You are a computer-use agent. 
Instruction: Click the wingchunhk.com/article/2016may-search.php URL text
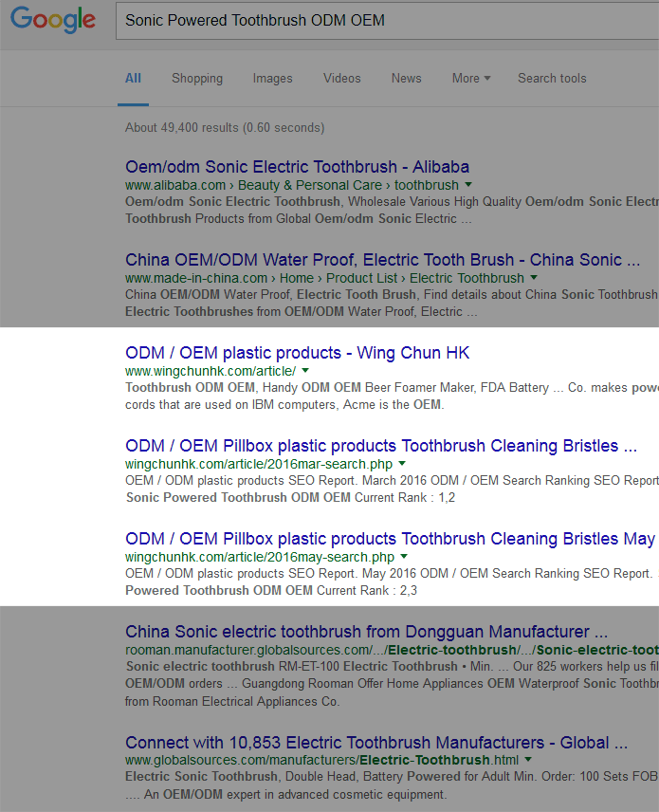tap(260, 557)
